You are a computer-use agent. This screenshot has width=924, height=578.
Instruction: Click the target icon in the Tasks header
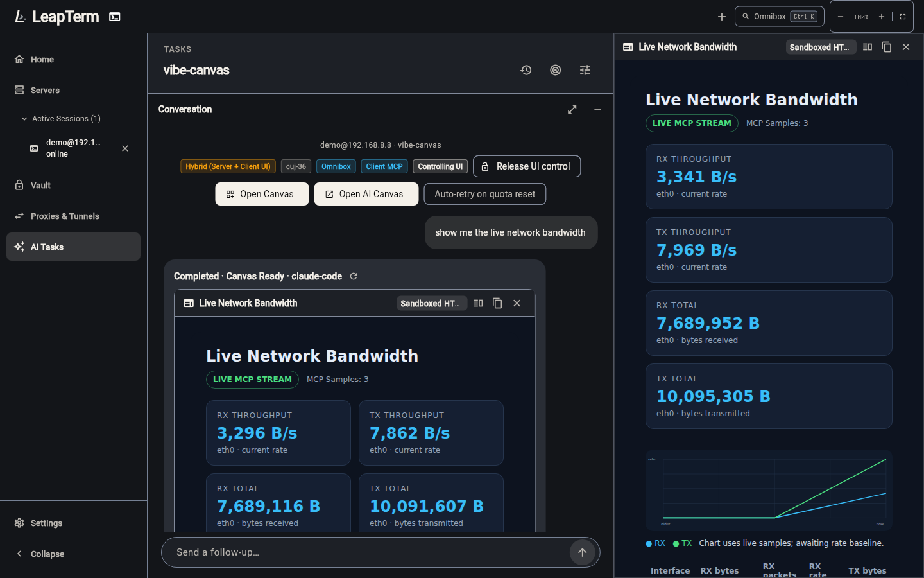556,70
